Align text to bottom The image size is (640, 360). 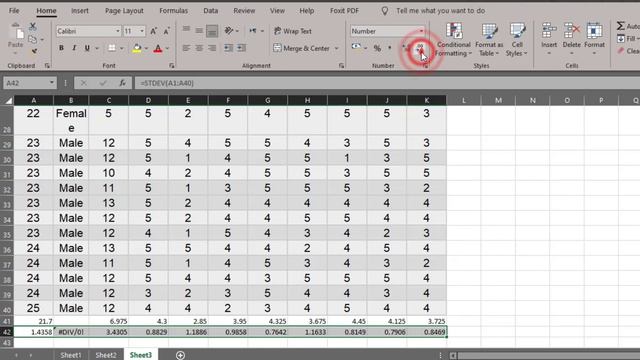pyautogui.click(x=212, y=31)
